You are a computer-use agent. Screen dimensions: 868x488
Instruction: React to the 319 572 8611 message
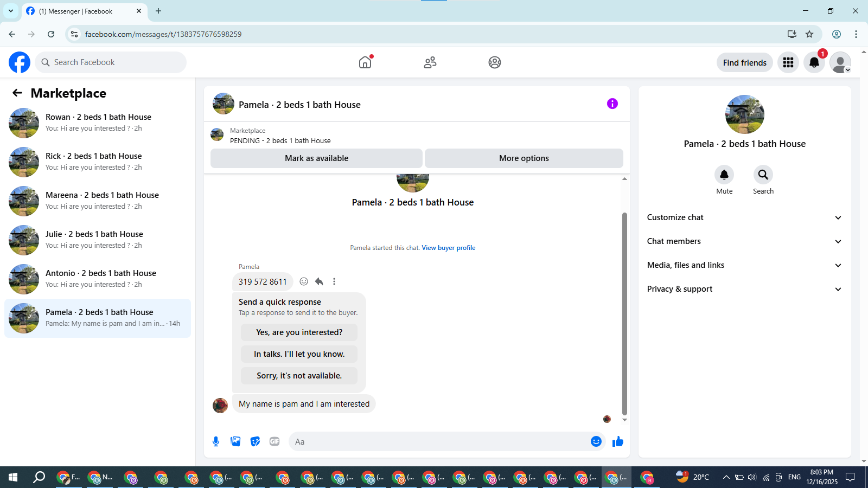pyautogui.click(x=304, y=281)
